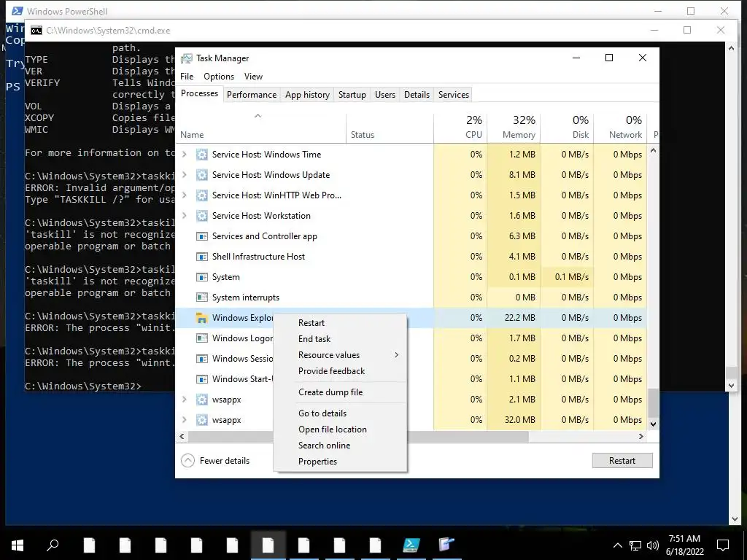Screen dimensions: 747x560
Task: Switch to PowerShell taskbar icon
Action: pyautogui.click(x=411, y=545)
